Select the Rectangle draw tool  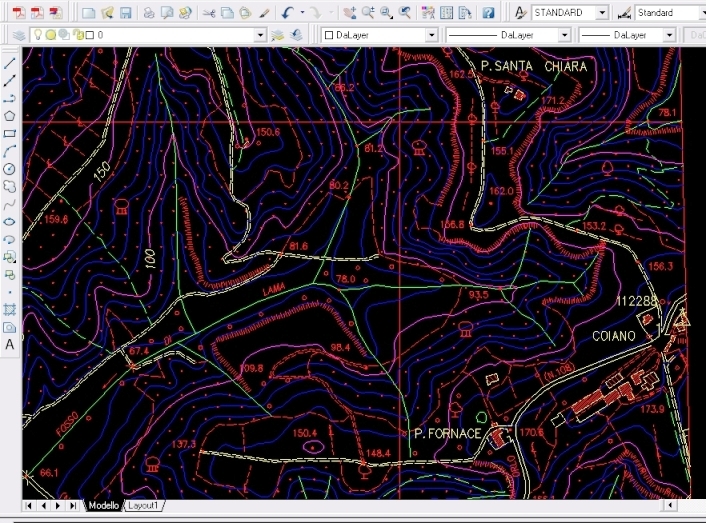[9, 133]
